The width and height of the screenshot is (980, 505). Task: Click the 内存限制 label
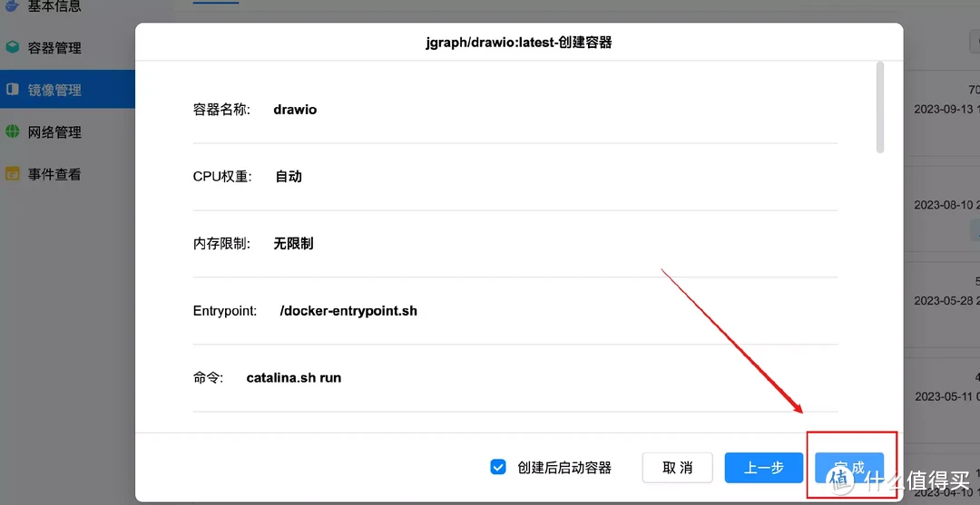[x=222, y=244]
